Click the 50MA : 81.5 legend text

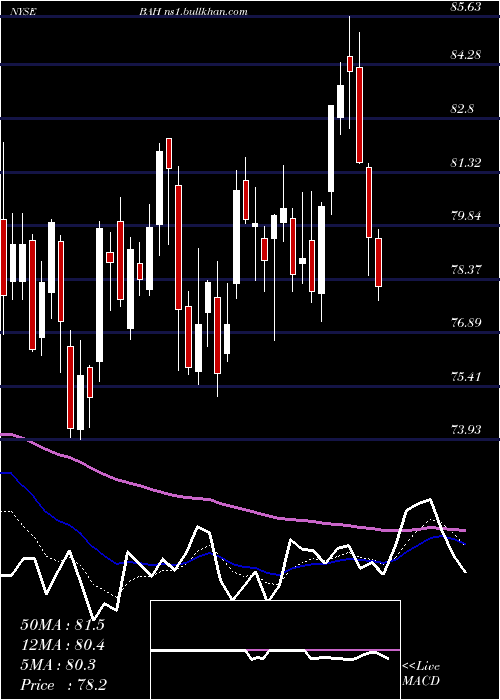[x=62, y=625]
